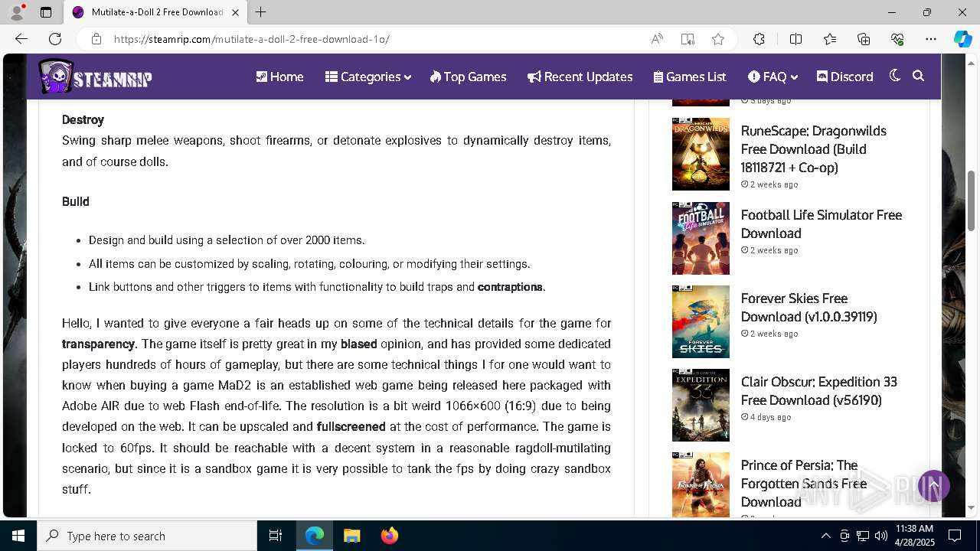
Task: Click the 'Build' heading text
Action: click(76, 201)
